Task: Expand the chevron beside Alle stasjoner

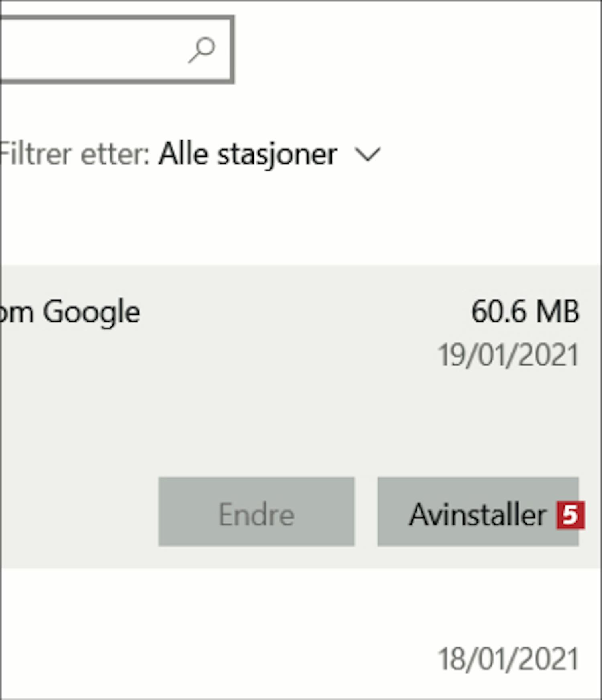Action: (368, 155)
